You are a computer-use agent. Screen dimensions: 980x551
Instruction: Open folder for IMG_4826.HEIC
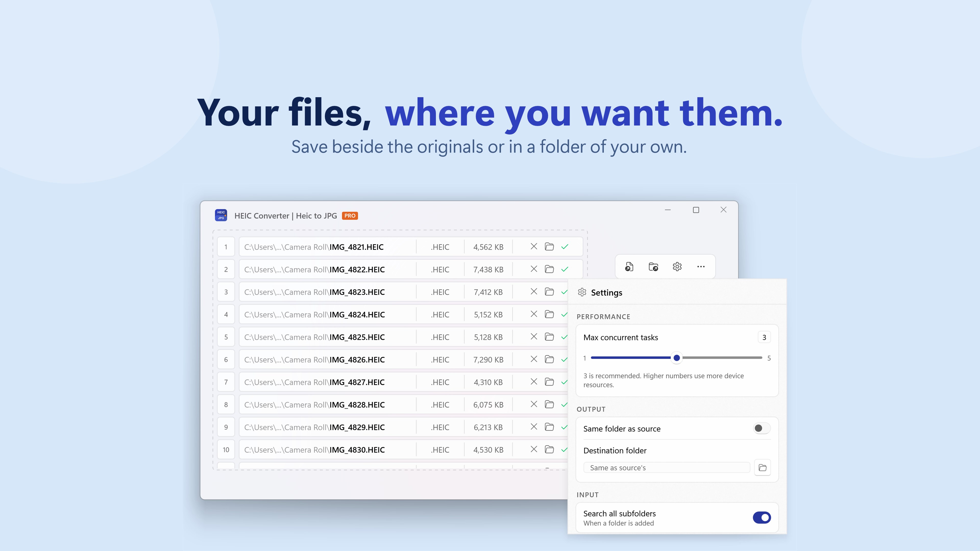tap(549, 359)
